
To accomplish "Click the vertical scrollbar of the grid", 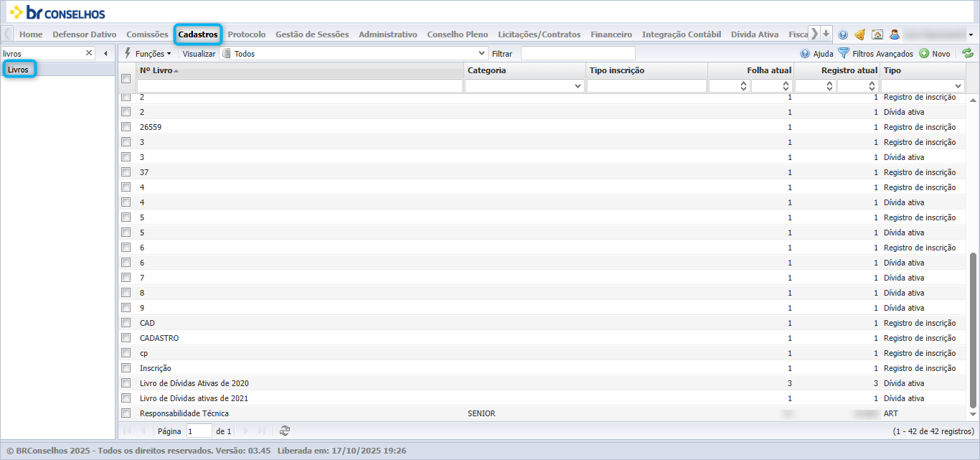I will point(973,329).
